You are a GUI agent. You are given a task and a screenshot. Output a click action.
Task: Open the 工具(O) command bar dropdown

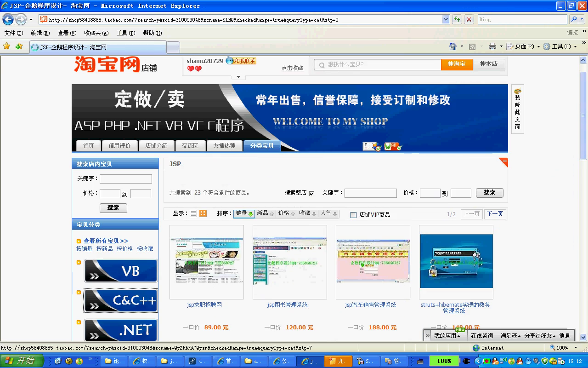tap(560, 46)
